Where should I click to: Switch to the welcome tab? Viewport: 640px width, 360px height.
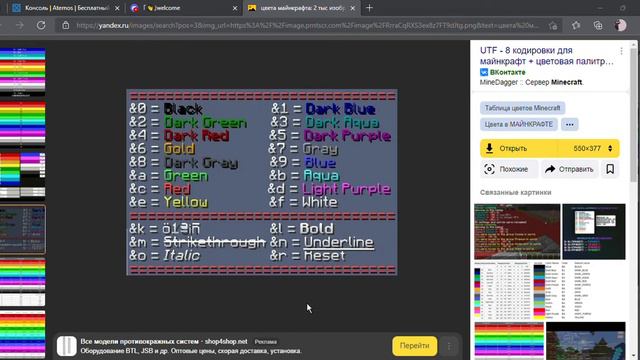(184, 8)
